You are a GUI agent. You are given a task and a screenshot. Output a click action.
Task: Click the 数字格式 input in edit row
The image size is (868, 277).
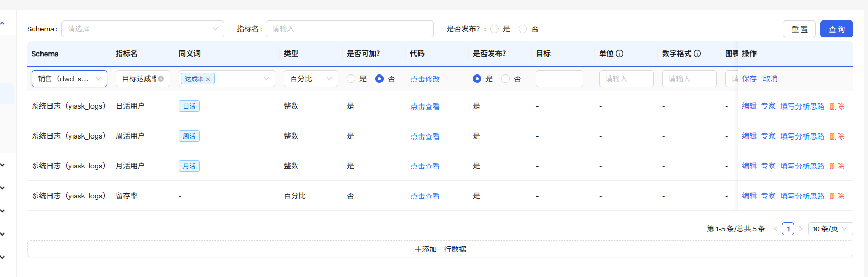[x=689, y=79]
